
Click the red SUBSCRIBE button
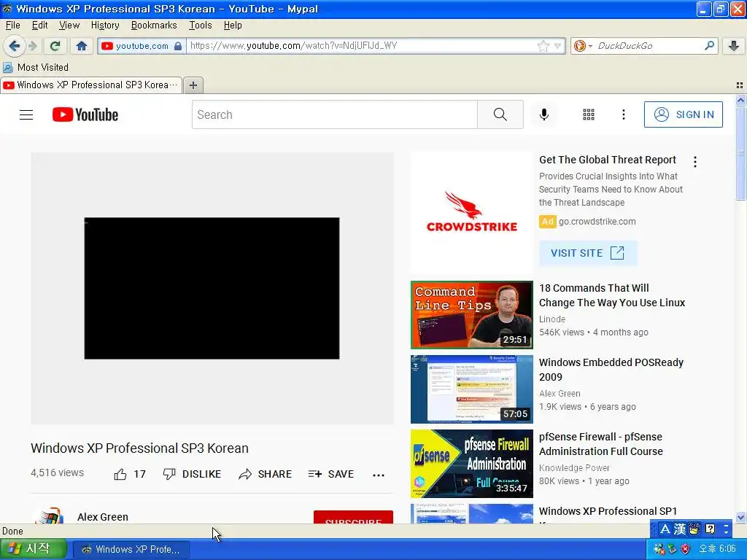[353, 518]
